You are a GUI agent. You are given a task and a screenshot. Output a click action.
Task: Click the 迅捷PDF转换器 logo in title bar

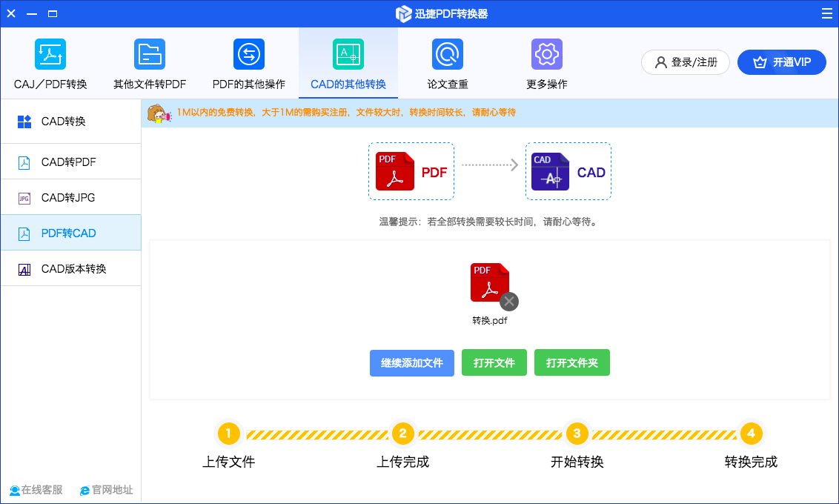pos(403,14)
